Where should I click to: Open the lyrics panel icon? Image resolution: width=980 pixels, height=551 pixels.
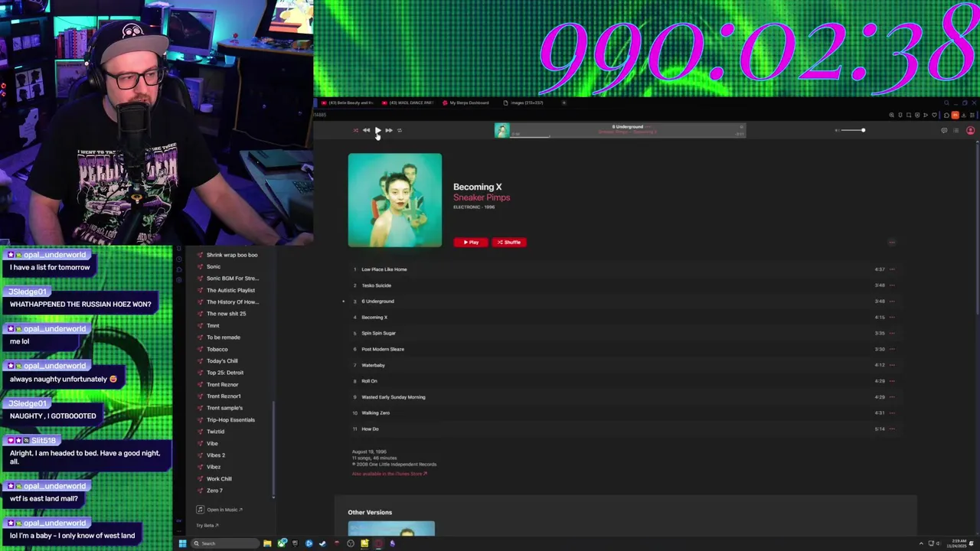944,130
